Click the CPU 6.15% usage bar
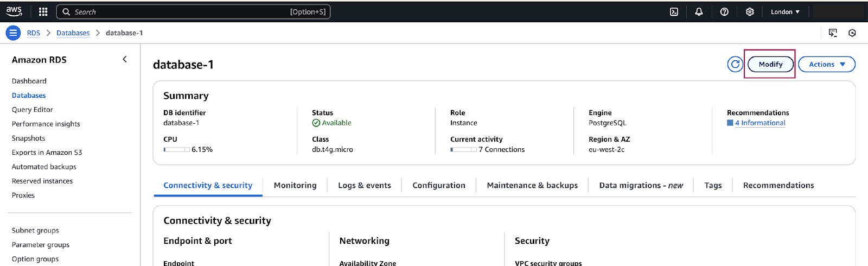The image size is (868, 266). point(177,149)
